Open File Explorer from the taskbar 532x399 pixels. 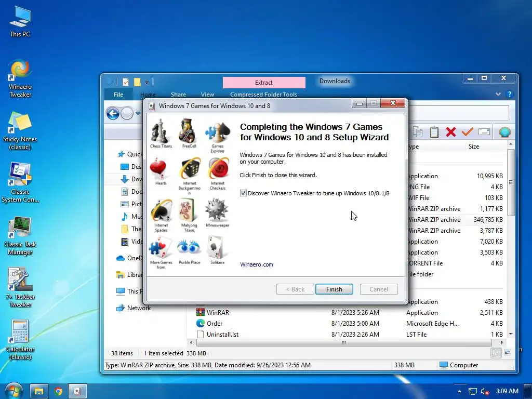coord(39,391)
